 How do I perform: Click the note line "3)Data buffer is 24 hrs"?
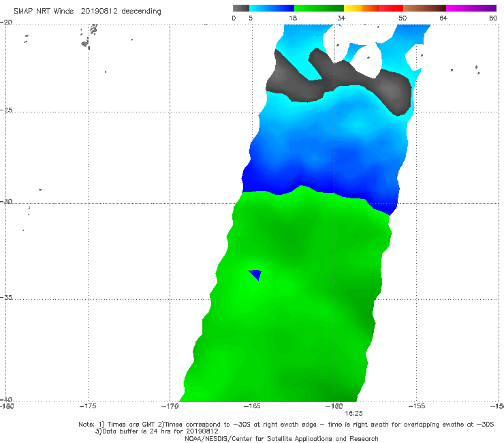click(157, 431)
